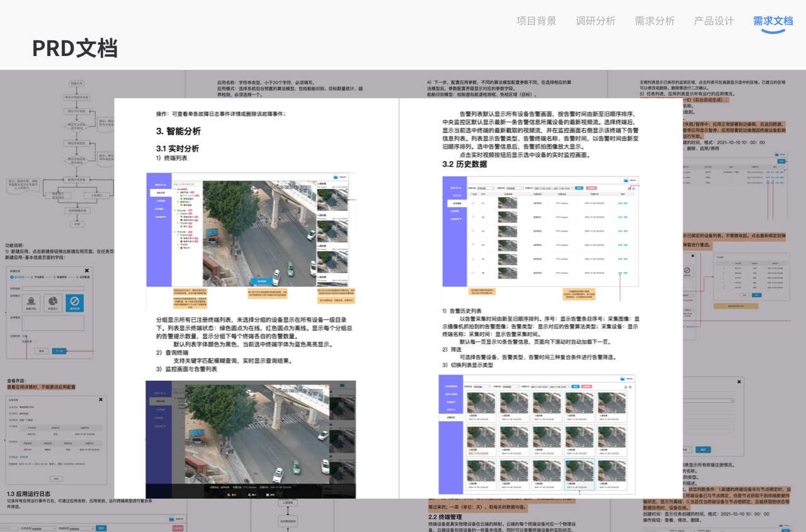Click the '1）告警历史列表' list item
This screenshot has height=532, width=806.
coord(462,311)
